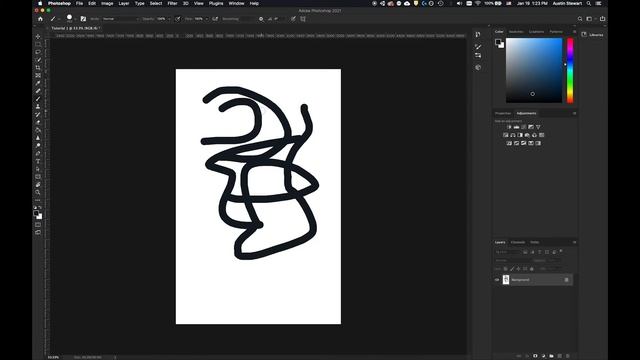Select the Brush tool in left toolbar
640x360 pixels.
(x=38, y=99)
